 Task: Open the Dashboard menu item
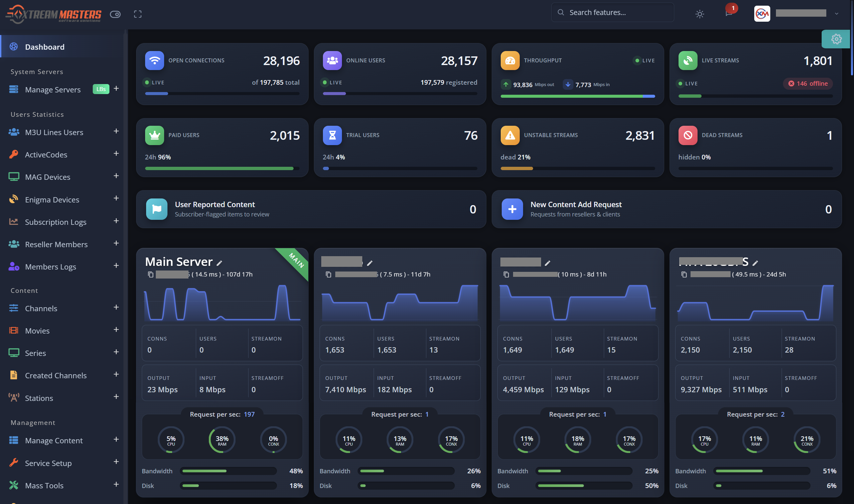(x=62, y=46)
